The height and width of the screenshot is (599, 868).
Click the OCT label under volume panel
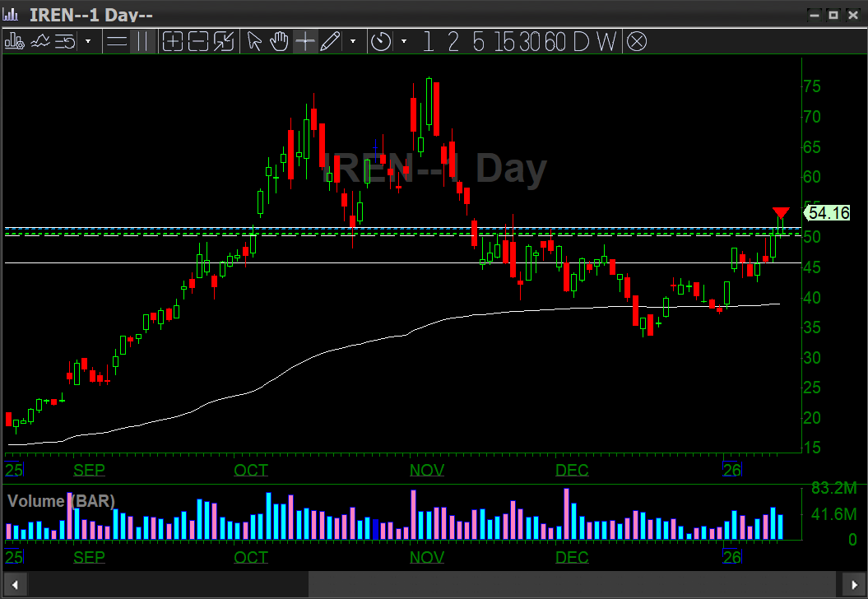(251, 557)
